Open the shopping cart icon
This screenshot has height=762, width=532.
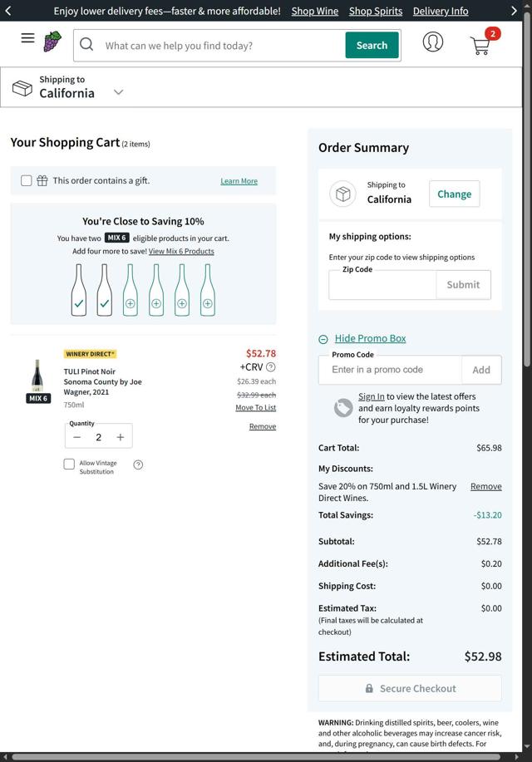pos(482,42)
